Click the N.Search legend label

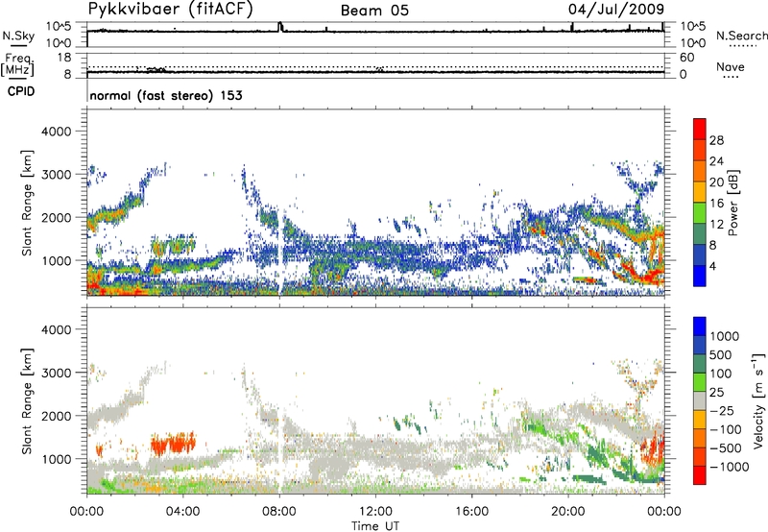point(742,36)
